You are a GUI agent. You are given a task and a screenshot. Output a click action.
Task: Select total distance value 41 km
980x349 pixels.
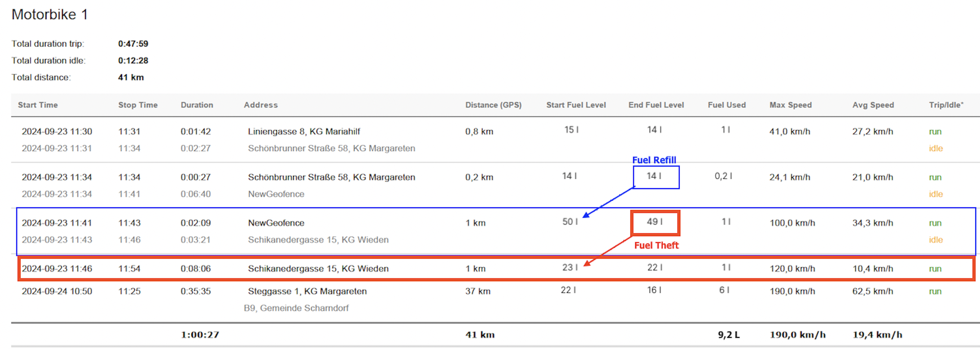[131, 77]
